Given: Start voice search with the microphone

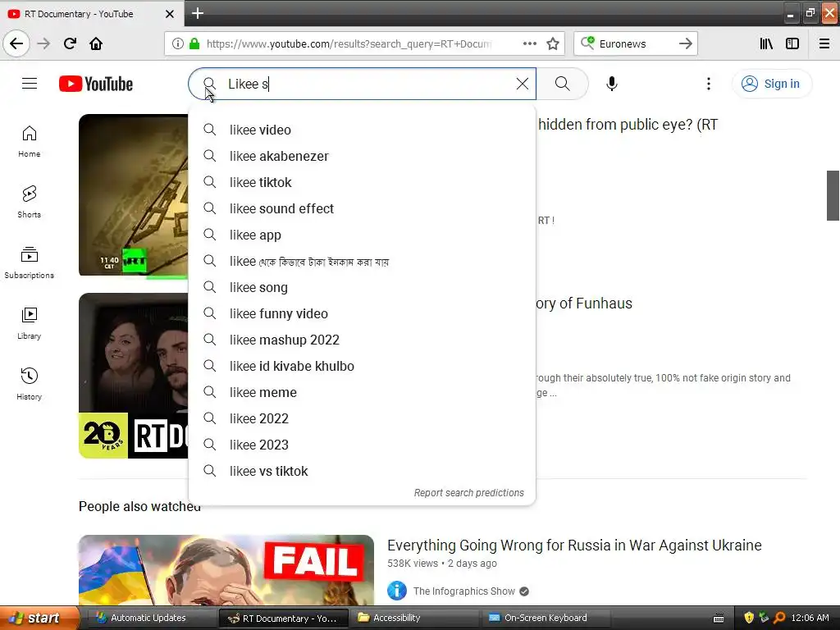Looking at the screenshot, I should 612,84.
